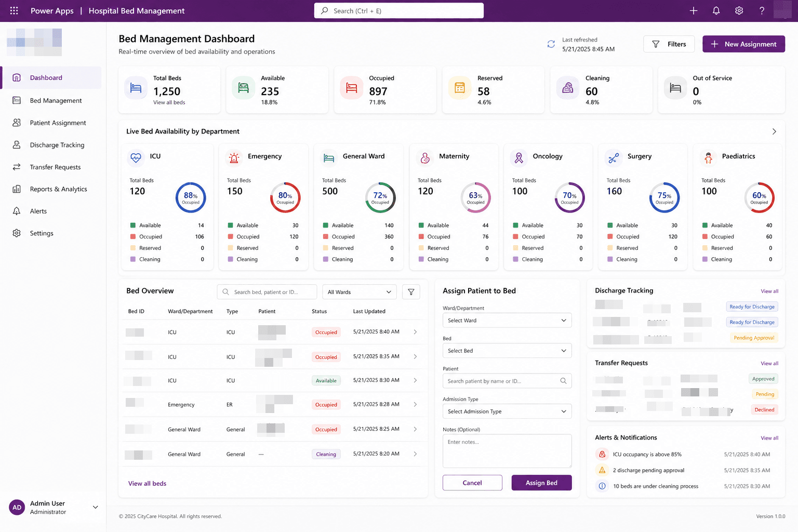The width and height of the screenshot is (798, 532).
Task: Open the app launcher waffle icon
Action: (14, 10)
